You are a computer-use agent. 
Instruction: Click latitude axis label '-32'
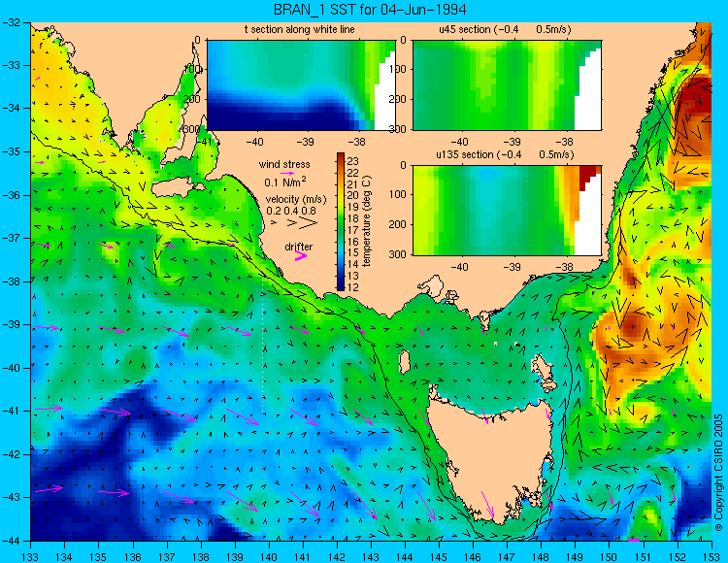pyautogui.click(x=11, y=21)
